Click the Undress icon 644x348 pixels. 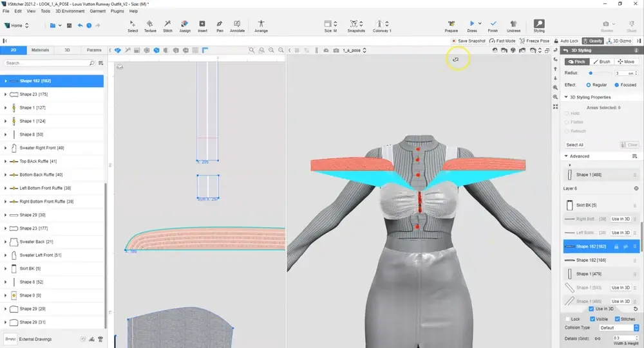tap(514, 25)
